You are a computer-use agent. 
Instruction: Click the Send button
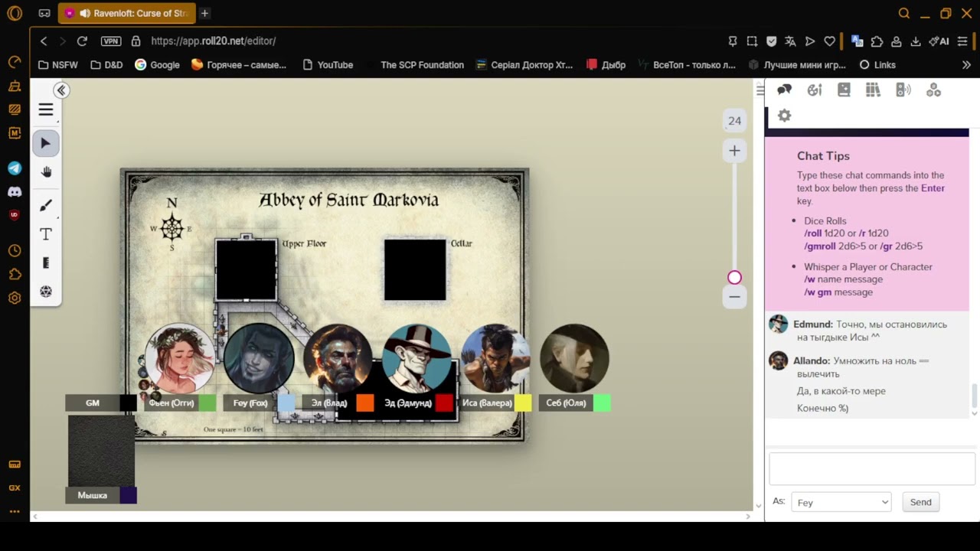point(920,502)
